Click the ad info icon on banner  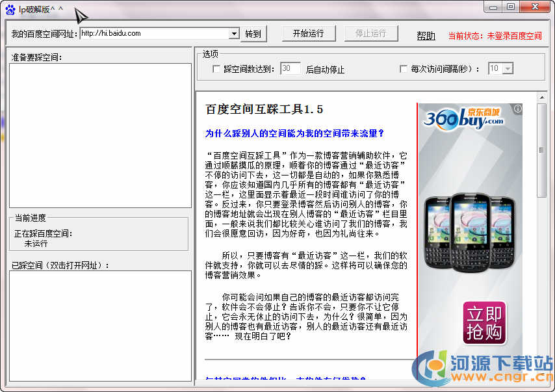517,109
